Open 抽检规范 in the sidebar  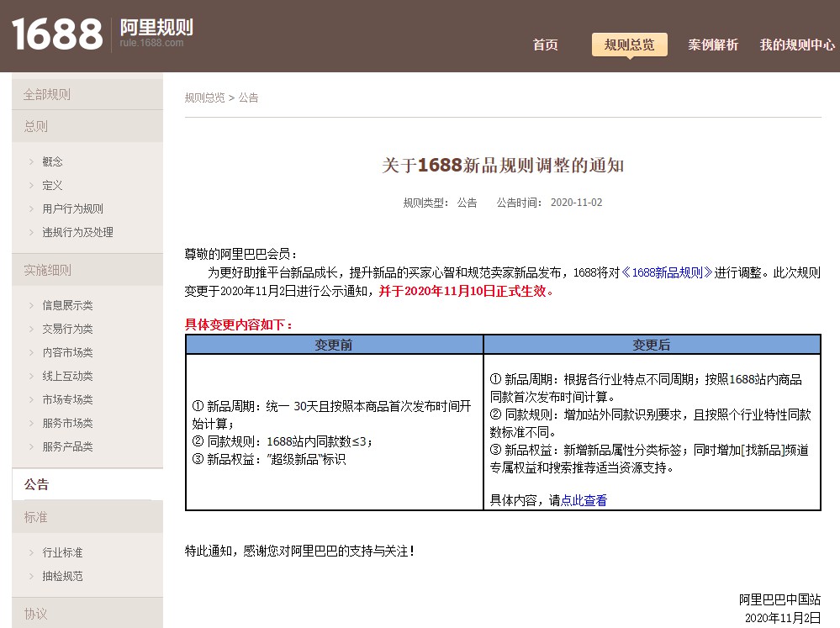point(63,576)
